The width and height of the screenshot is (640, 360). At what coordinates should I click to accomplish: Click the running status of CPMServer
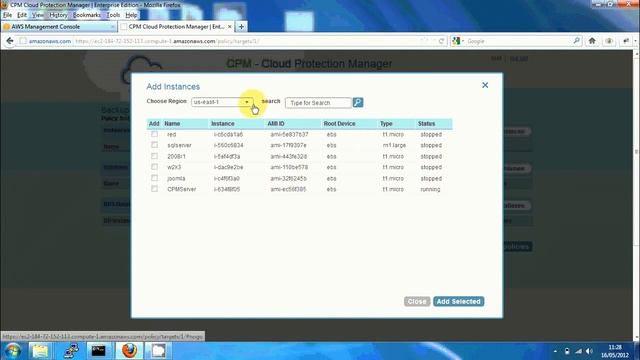(x=430, y=189)
